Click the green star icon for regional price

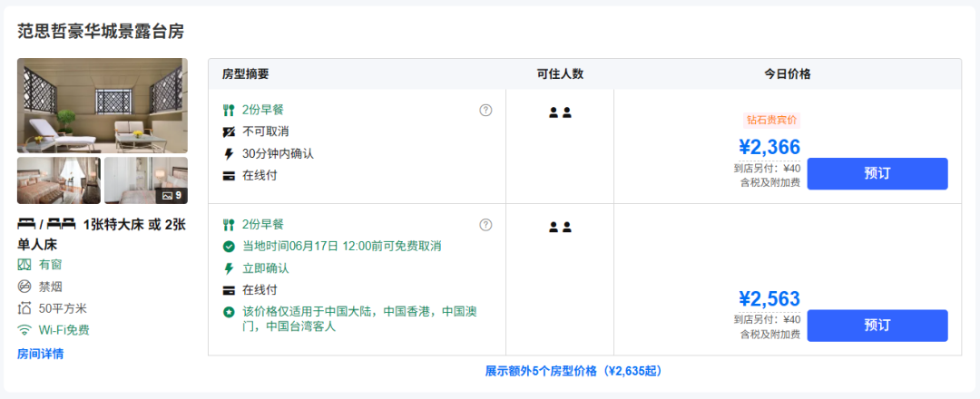click(229, 312)
